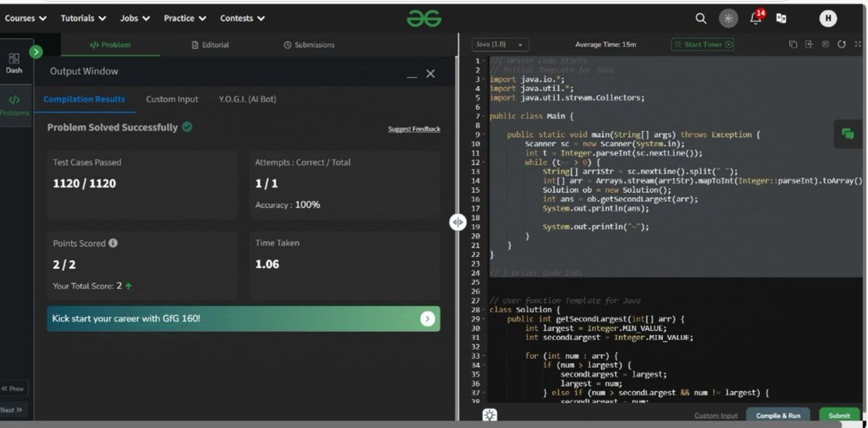Close the Output Window

[430, 74]
